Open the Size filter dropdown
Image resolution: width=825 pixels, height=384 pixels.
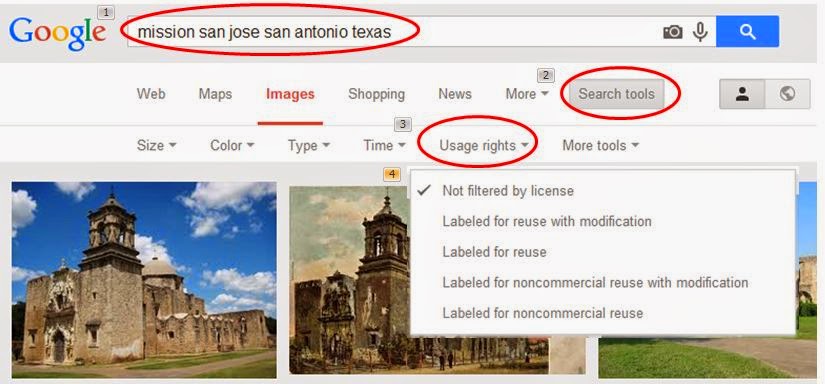(156, 145)
